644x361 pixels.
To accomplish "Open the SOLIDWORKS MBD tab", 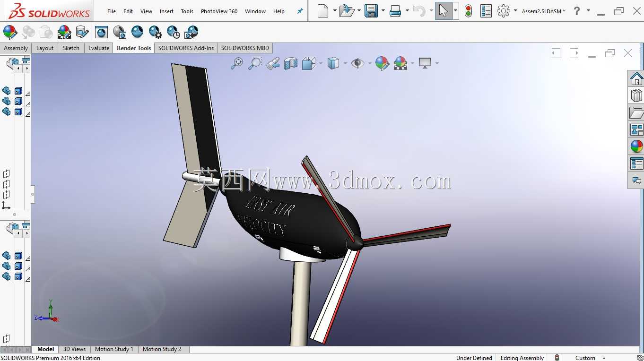I will pos(245,48).
